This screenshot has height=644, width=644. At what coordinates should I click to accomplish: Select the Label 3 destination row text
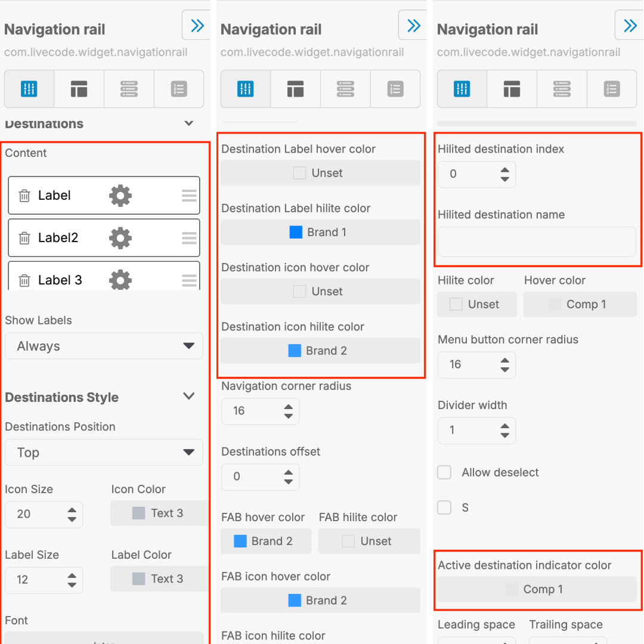point(60,280)
